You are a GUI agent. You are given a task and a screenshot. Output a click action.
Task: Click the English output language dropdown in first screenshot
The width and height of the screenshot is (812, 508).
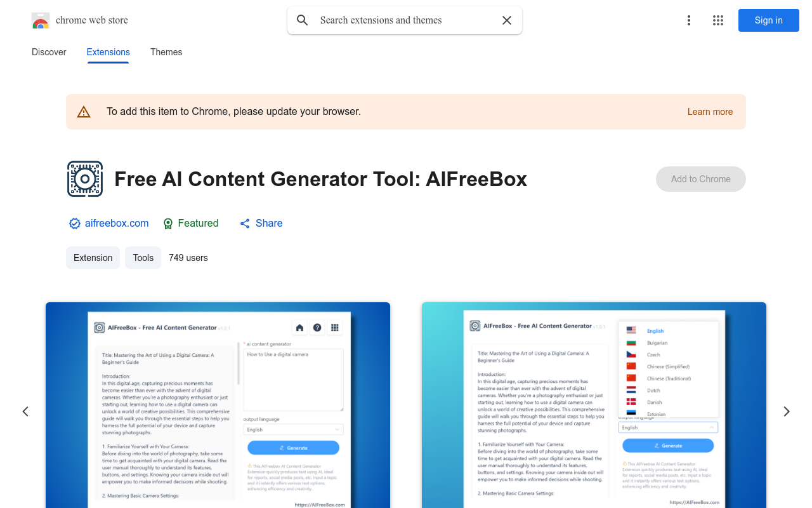(x=293, y=430)
